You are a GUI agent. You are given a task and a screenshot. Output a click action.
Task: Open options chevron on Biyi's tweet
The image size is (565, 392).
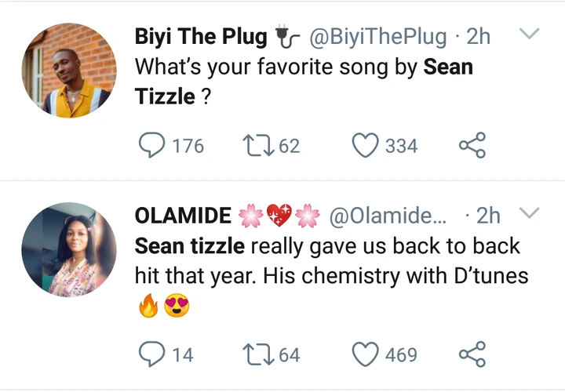(x=530, y=34)
